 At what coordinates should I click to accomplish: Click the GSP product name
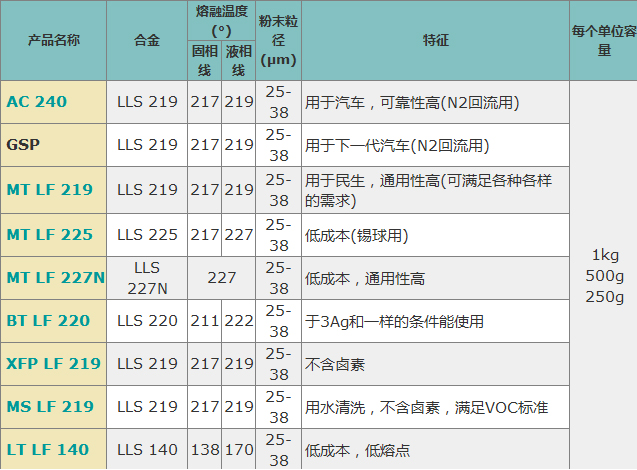23,144
